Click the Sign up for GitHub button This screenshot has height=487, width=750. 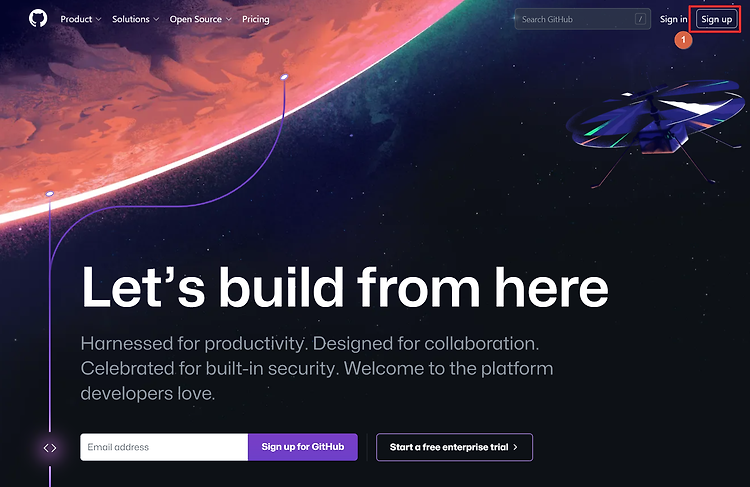point(303,447)
